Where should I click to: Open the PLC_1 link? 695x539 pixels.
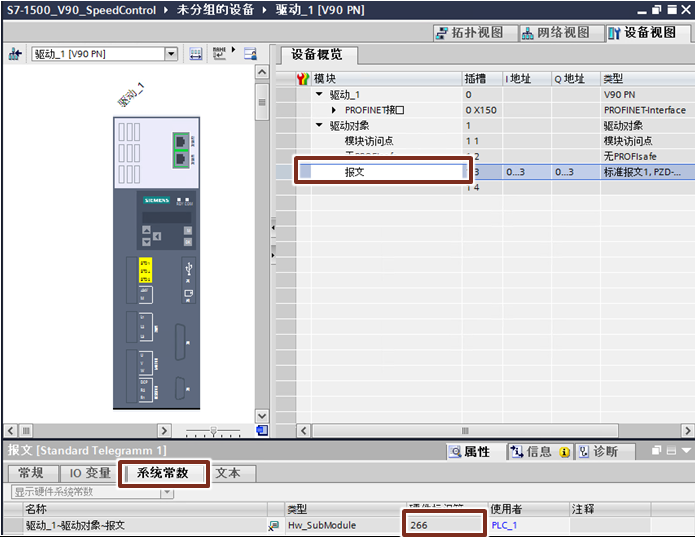pos(504,525)
